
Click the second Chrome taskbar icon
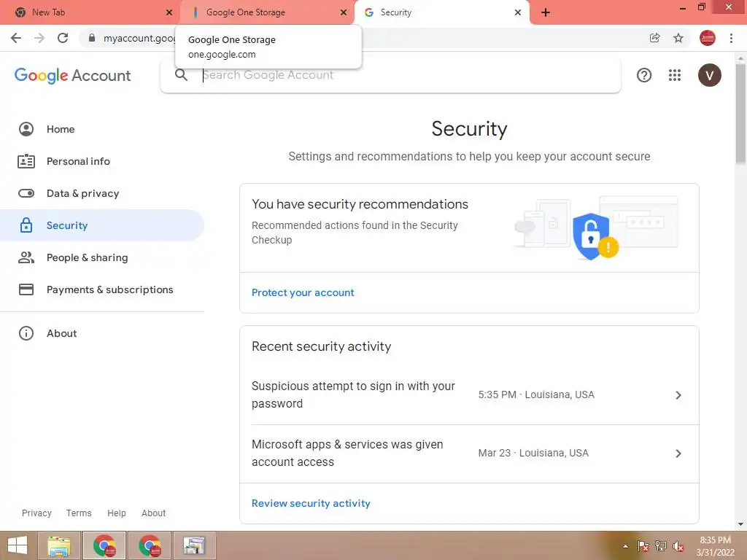click(150, 545)
